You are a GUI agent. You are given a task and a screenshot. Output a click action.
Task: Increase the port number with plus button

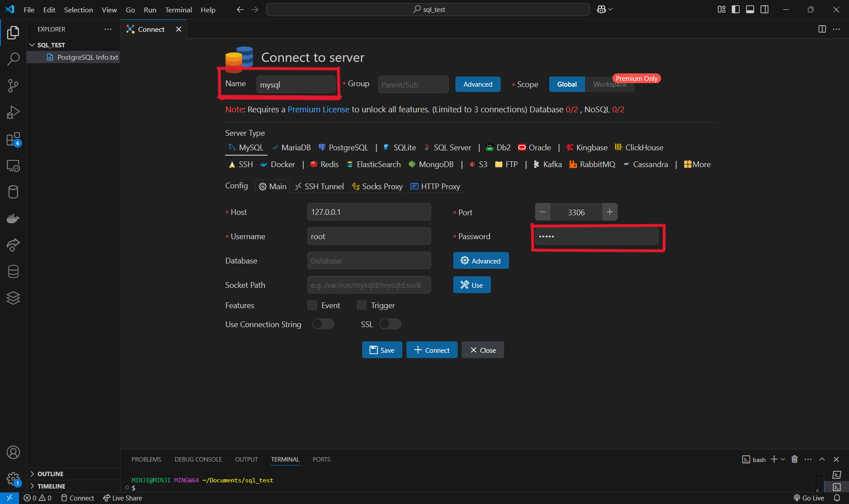[609, 212]
